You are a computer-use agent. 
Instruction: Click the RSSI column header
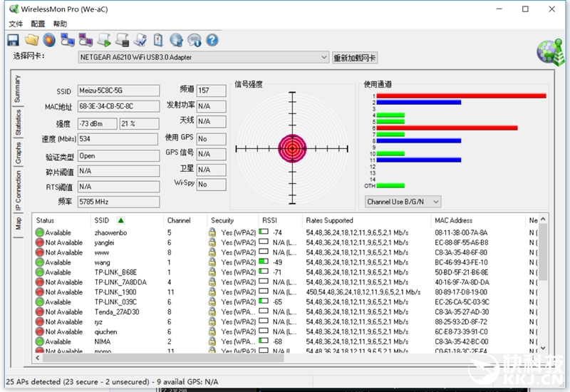point(270,220)
